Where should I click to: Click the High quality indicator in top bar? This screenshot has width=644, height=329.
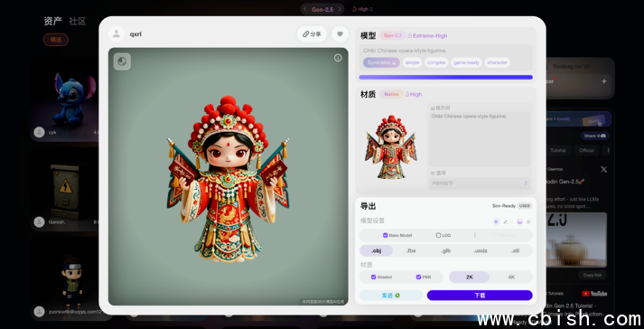point(363,9)
